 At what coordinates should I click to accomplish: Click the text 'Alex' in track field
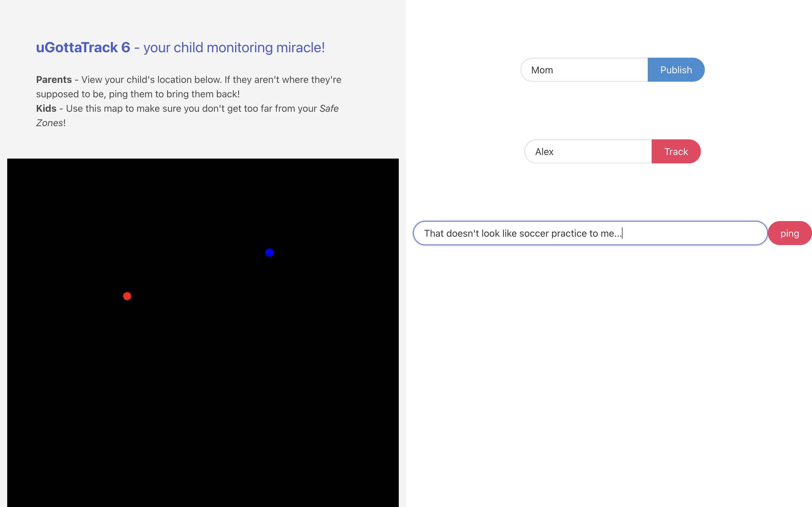pos(544,152)
